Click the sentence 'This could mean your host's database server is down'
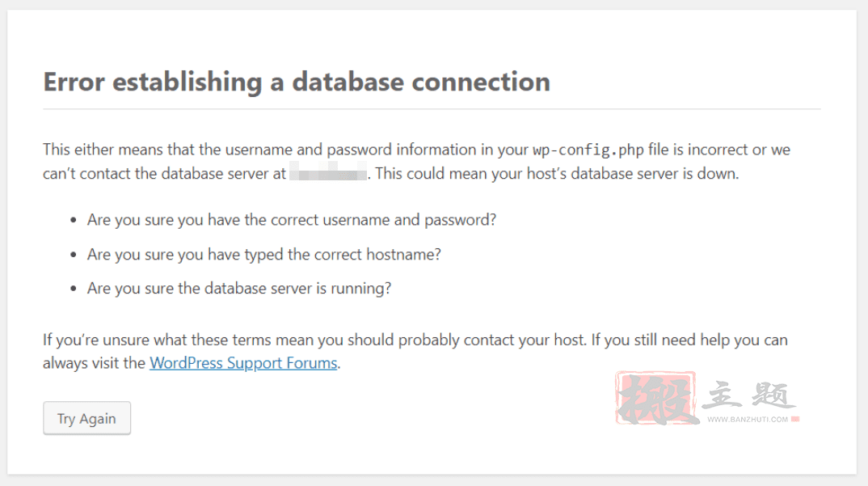The width and height of the screenshot is (868, 486). [x=557, y=173]
